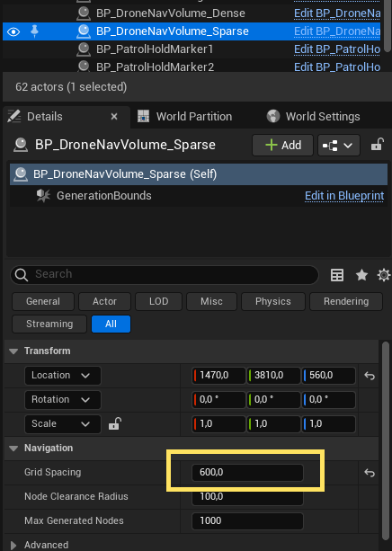
Task: Open Edit BP_DroneNa link for Sparse volume
Action: 337,31
